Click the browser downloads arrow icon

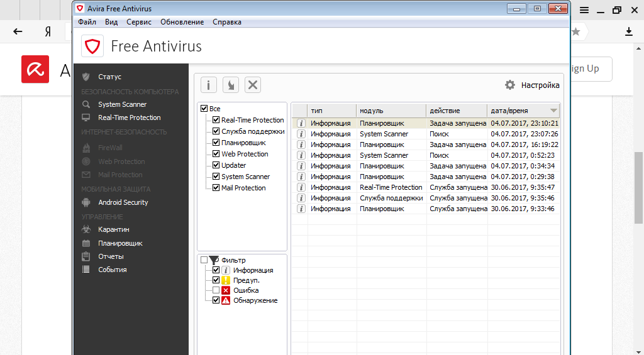coord(628,31)
